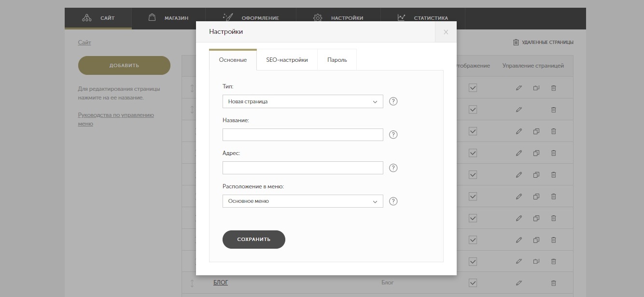Toggle the display checkbox in the top row
The width and height of the screenshot is (644, 297).
pyautogui.click(x=473, y=88)
